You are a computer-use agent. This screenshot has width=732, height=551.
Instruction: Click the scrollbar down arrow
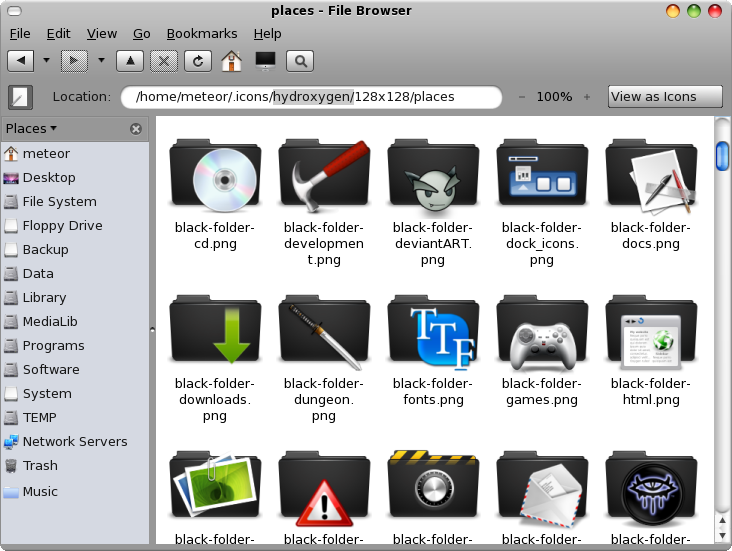722,535
